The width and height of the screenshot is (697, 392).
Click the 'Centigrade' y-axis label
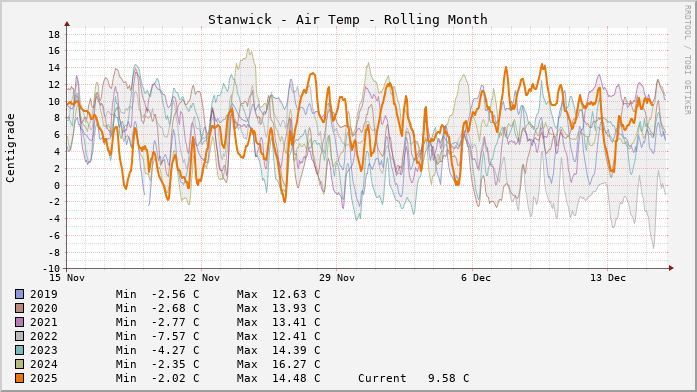pyautogui.click(x=10, y=148)
